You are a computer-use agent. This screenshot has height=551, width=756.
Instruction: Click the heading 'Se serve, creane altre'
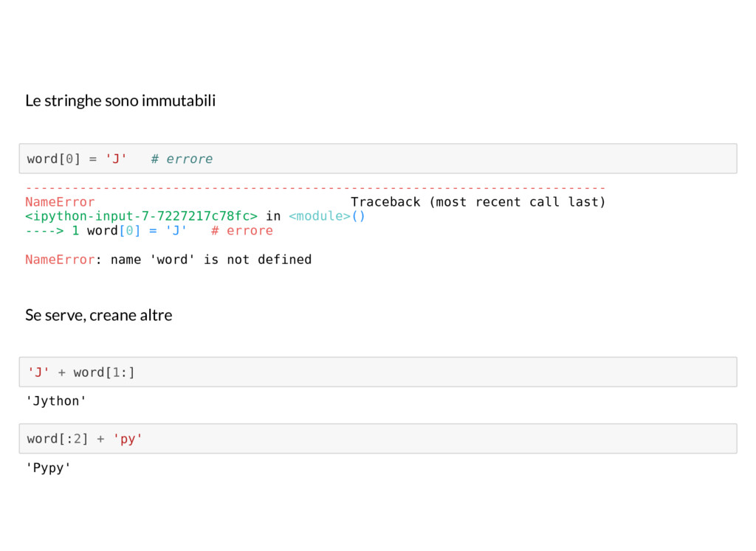[98, 315]
